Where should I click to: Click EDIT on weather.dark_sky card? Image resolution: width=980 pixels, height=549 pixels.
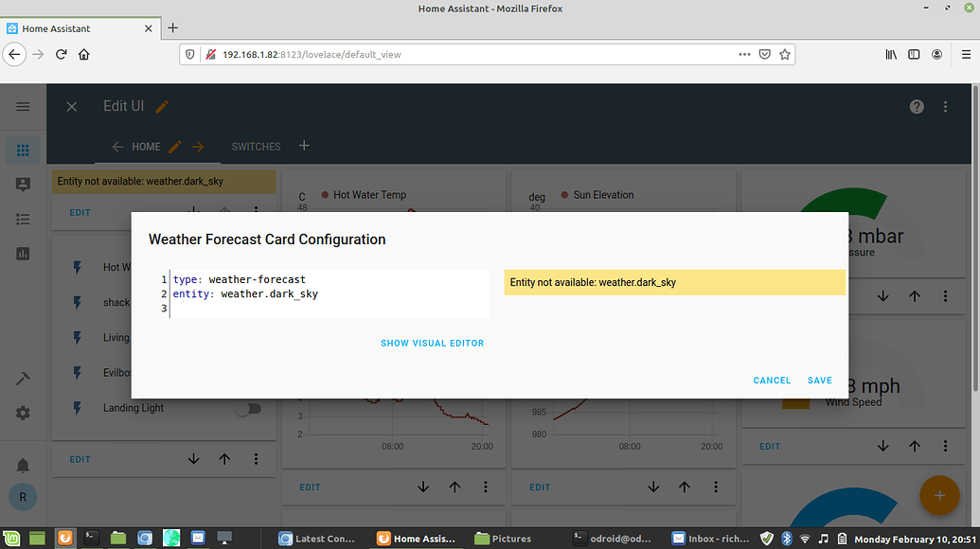(x=80, y=212)
